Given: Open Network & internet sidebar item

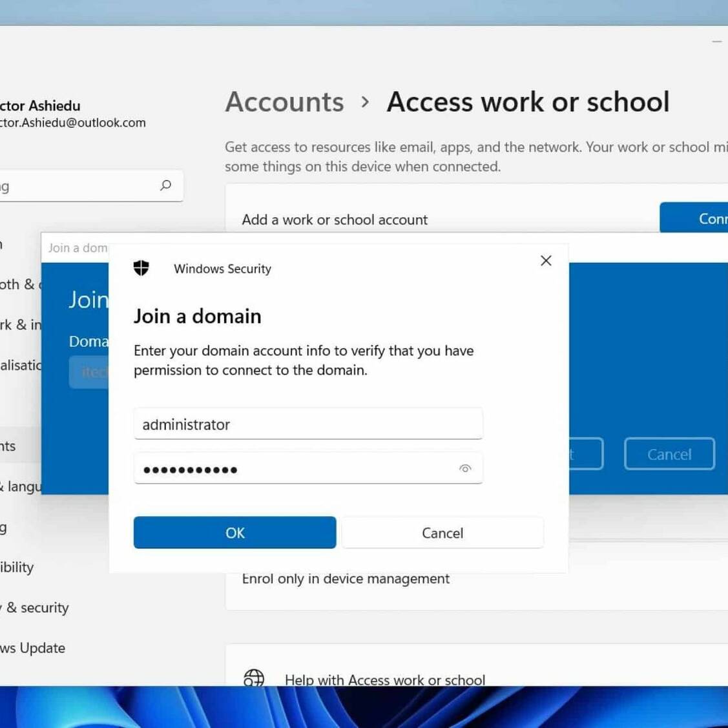Looking at the screenshot, I should tap(21, 324).
